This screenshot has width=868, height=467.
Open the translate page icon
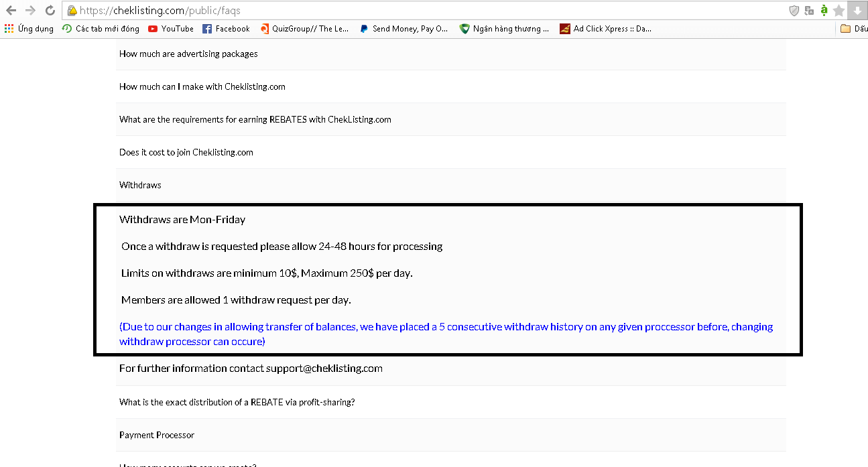coord(810,11)
